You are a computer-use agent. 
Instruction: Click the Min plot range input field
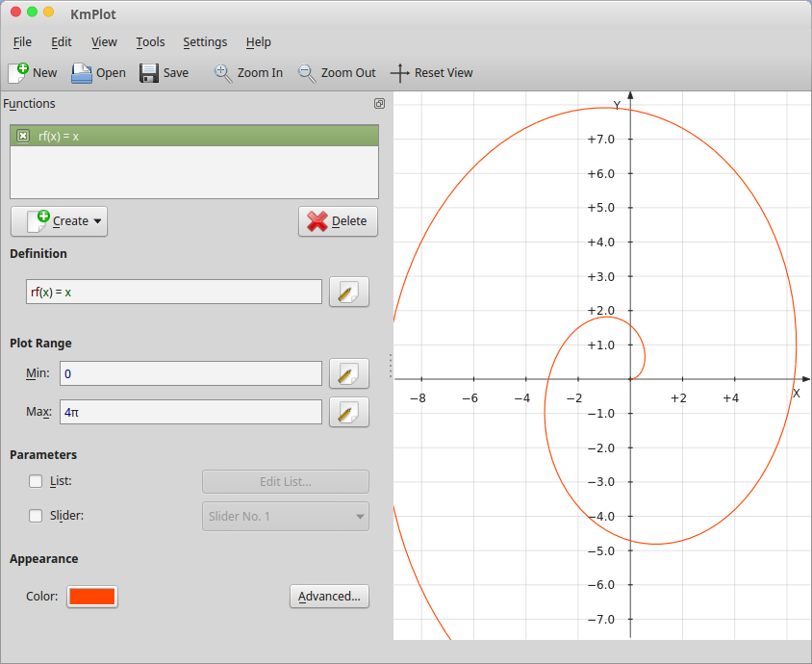[190, 373]
